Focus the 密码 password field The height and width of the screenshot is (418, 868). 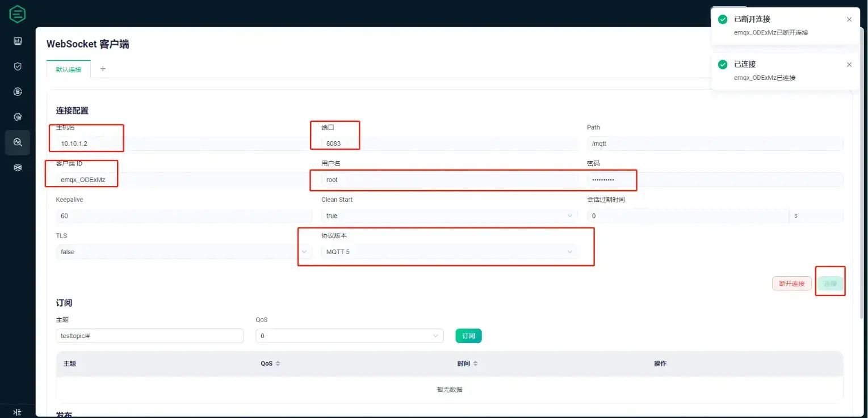715,180
